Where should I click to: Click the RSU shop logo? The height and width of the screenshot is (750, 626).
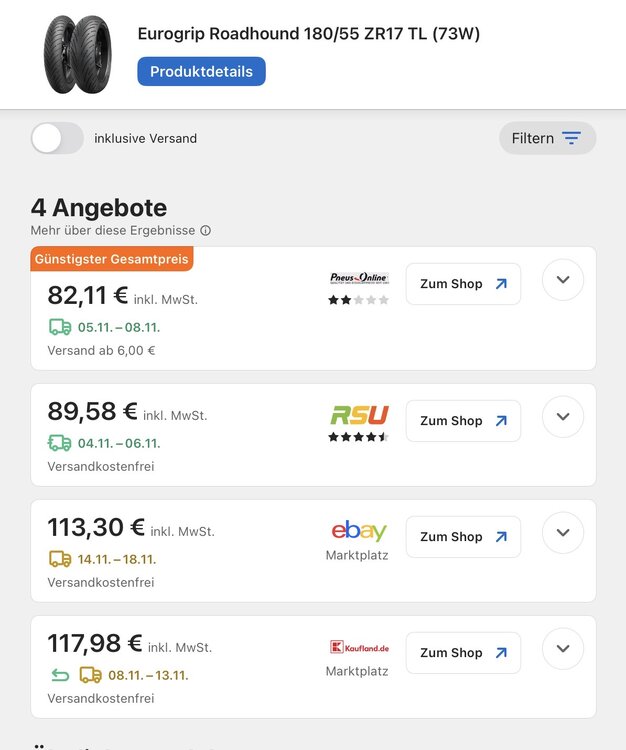[x=359, y=414]
